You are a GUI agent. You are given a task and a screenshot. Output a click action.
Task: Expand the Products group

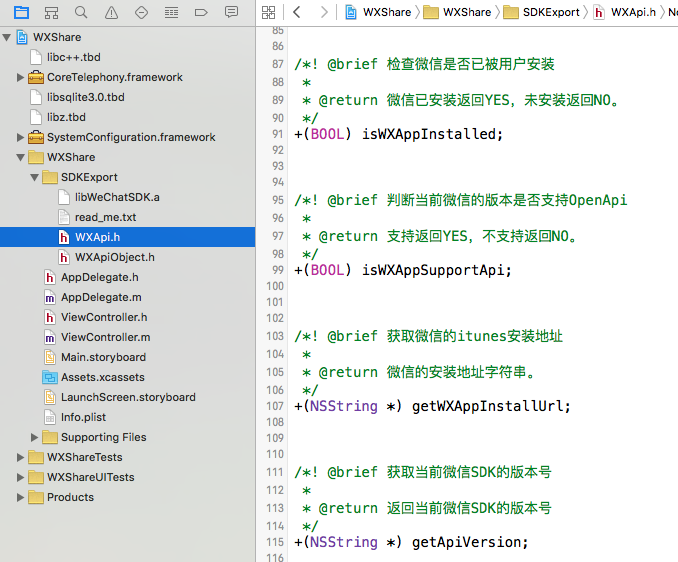[21, 497]
